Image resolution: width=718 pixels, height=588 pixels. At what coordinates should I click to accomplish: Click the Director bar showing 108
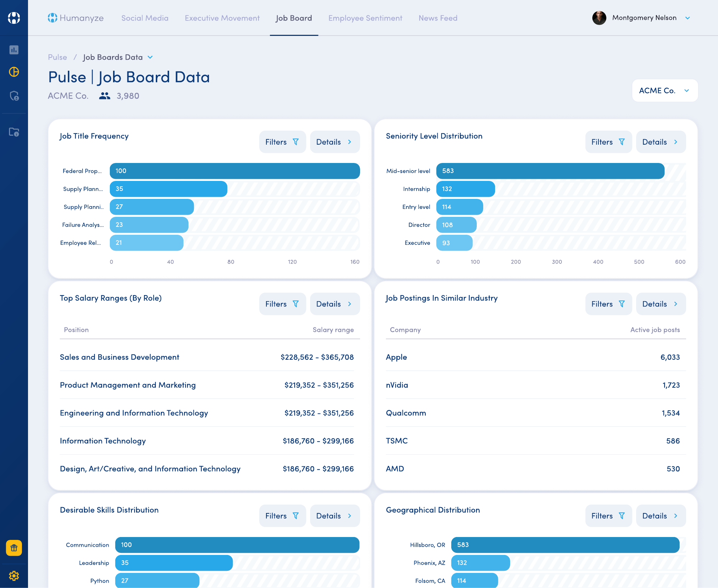(x=456, y=225)
